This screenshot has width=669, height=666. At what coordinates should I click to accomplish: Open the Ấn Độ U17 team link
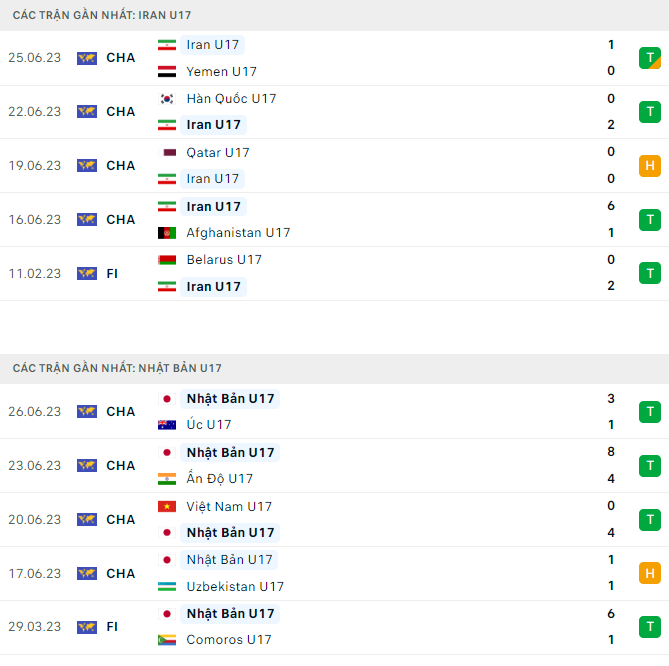[219, 479]
